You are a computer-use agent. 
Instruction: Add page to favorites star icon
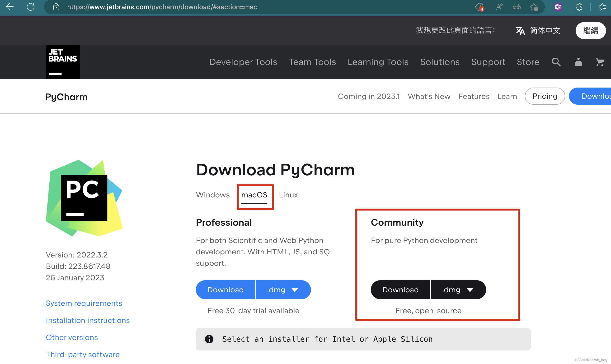pos(534,7)
